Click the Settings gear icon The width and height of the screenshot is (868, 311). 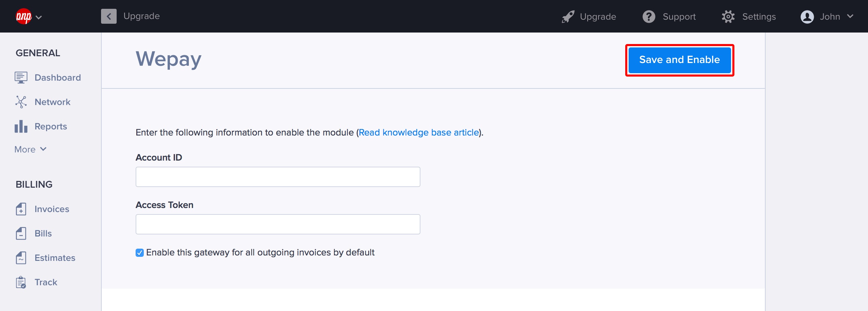tap(728, 17)
